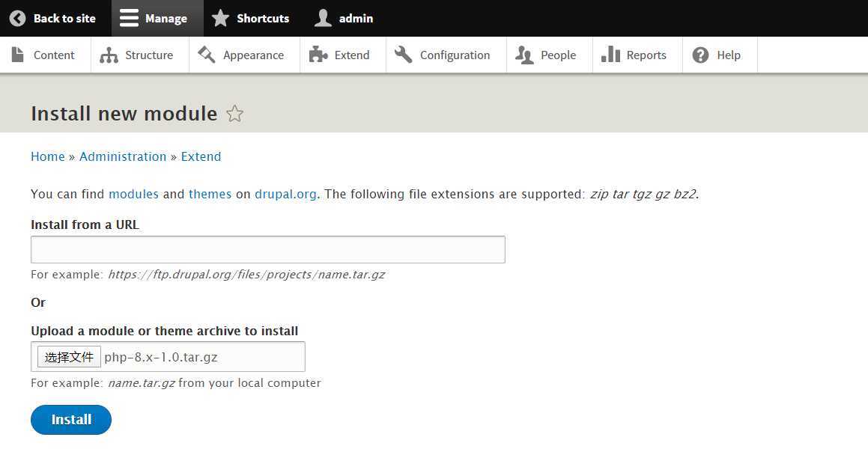Go to Administration breadcrumb link
This screenshot has height=455, width=868.
123,156
